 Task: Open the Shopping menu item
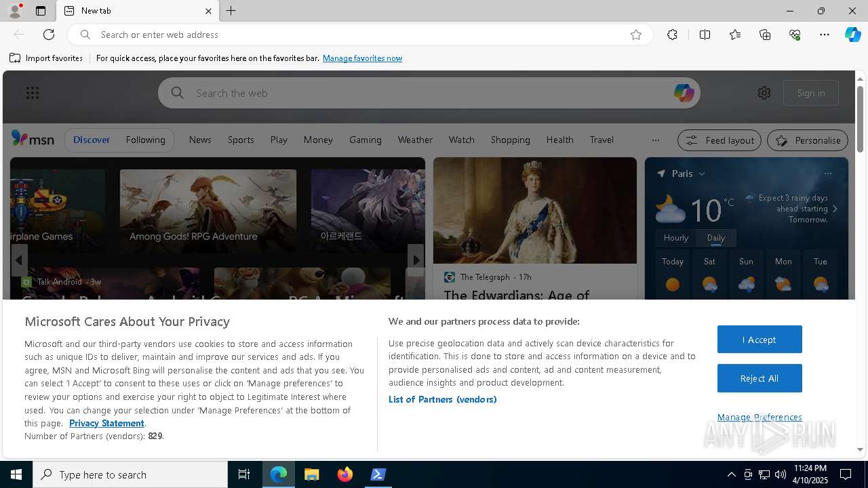click(x=510, y=140)
